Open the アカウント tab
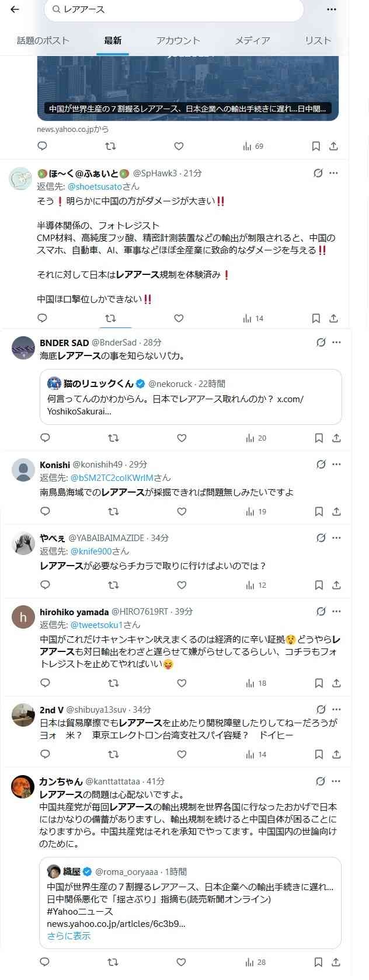Image resolution: width=369 pixels, height=980 pixels. tap(177, 41)
